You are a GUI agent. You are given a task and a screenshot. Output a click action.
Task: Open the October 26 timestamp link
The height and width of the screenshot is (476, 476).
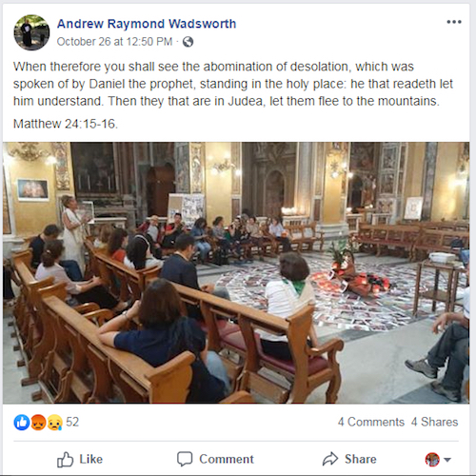114,42
